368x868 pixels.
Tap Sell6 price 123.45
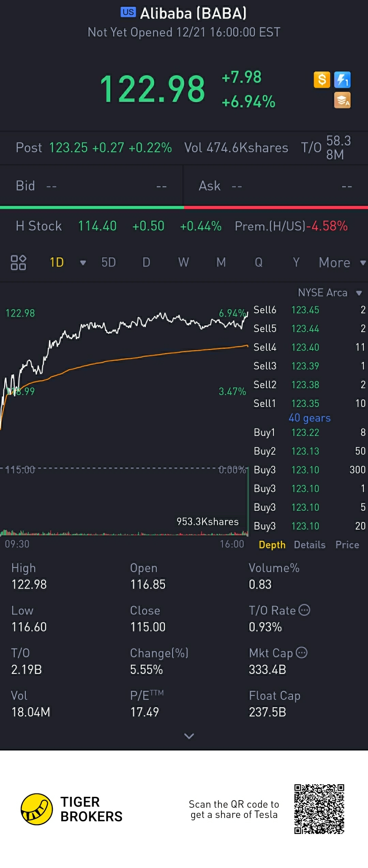click(305, 310)
